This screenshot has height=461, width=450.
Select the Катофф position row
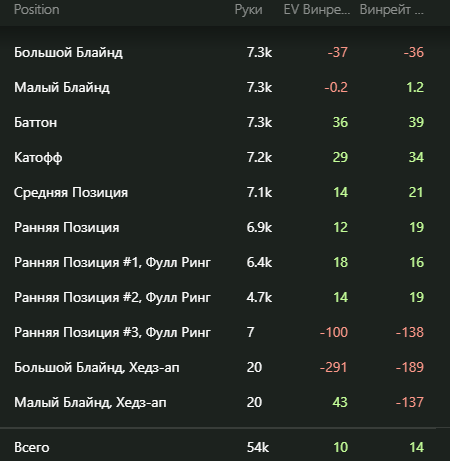(225, 157)
